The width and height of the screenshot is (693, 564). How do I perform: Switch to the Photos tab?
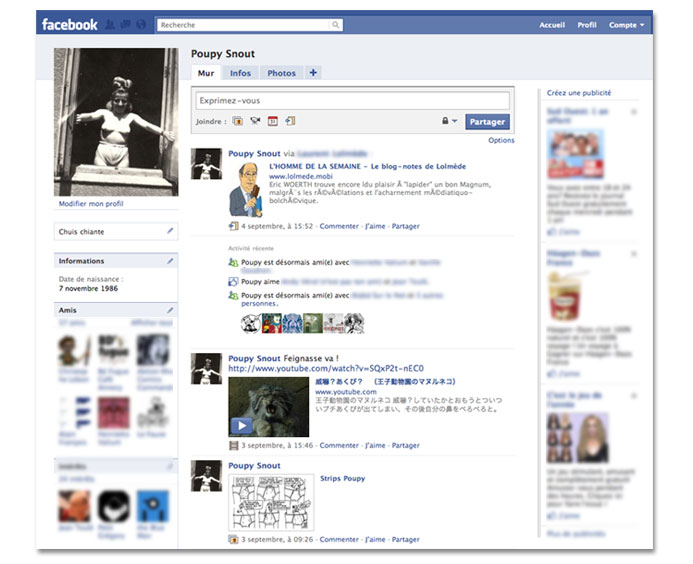tap(281, 73)
